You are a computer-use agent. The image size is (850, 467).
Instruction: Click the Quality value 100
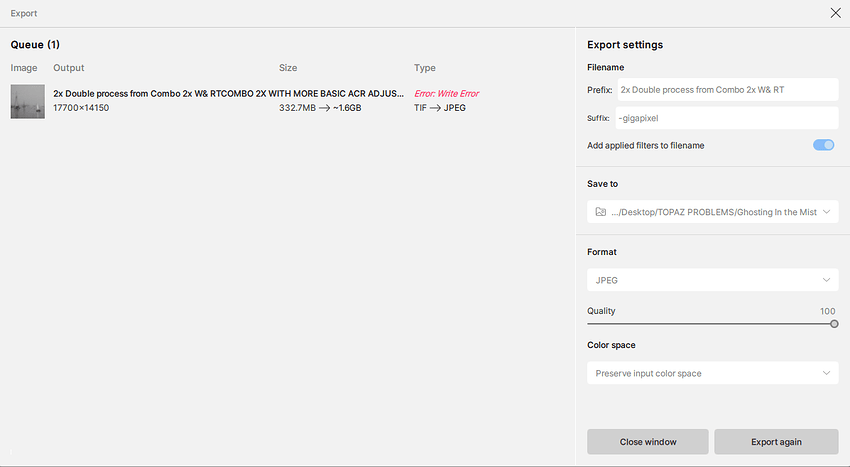click(827, 311)
